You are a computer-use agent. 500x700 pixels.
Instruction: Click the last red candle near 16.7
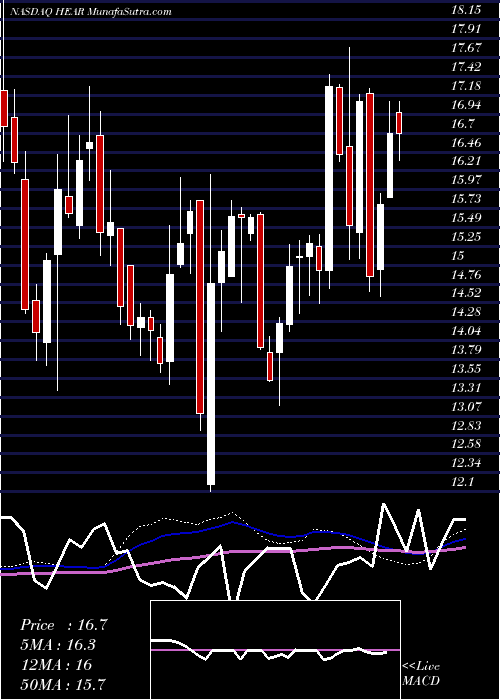coord(399,123)
